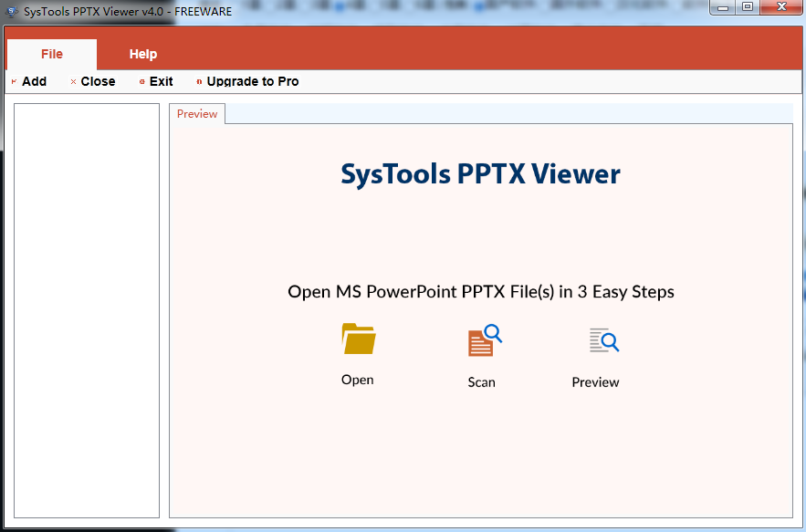Open the Help ribbon tab
The width and height of the screenshot is (806, 532).
pos(143,54)
